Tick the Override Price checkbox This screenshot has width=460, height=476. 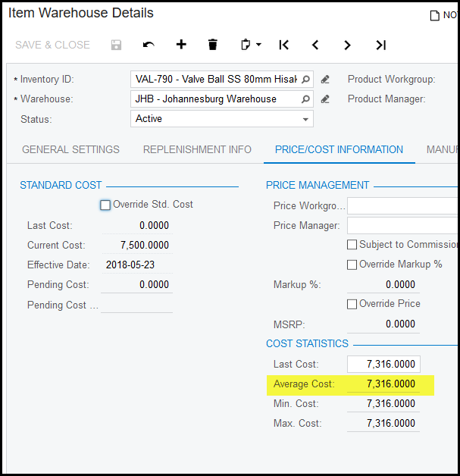point(352,304)
